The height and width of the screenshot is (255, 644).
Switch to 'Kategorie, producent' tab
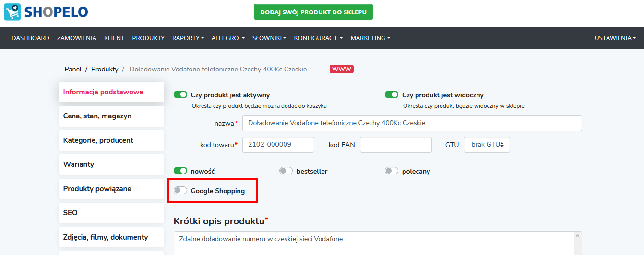111,140
